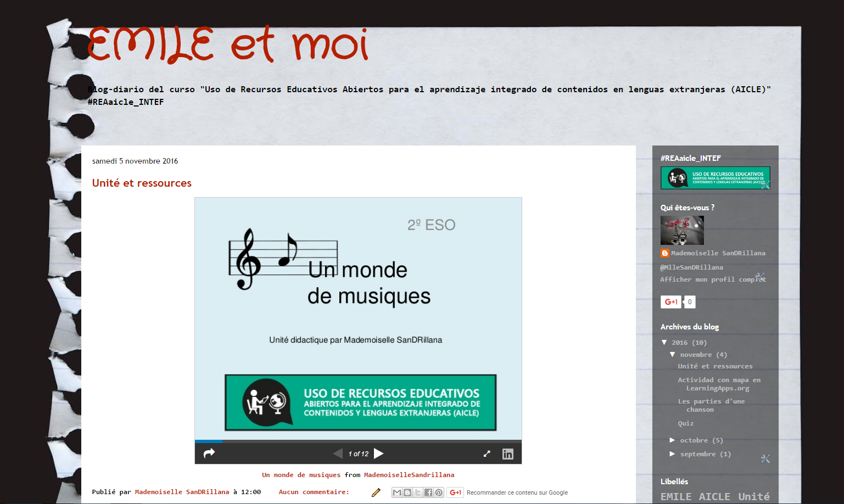Image resolution: width=844 pixels, height=504 pixels.
Task: Click the orange Blogger profile icon
Action: [664, 253]
